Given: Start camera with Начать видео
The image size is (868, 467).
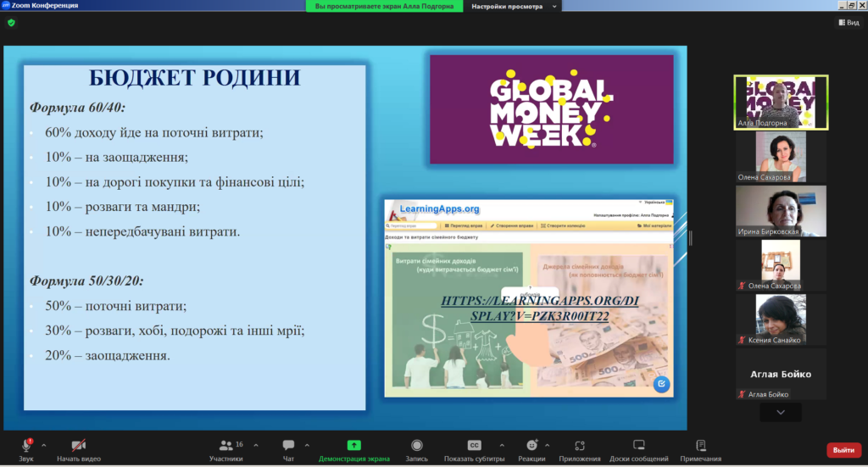Looking at the screenshot, I should [79, 450].
